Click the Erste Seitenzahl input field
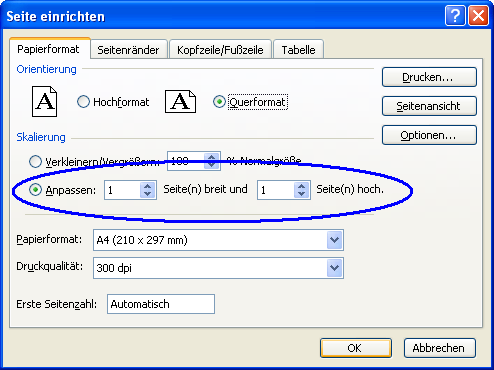This screenshot has height=370, width=494. click(161, 304)
